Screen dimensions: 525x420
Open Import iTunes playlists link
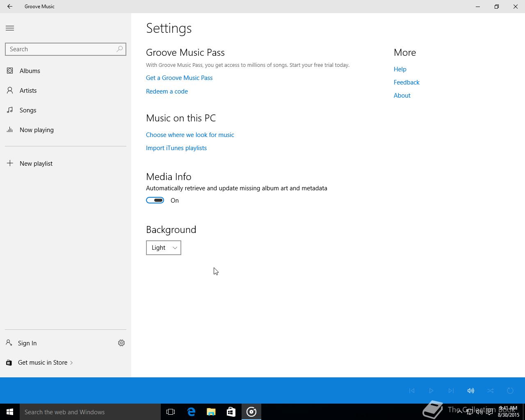[176, 148]
